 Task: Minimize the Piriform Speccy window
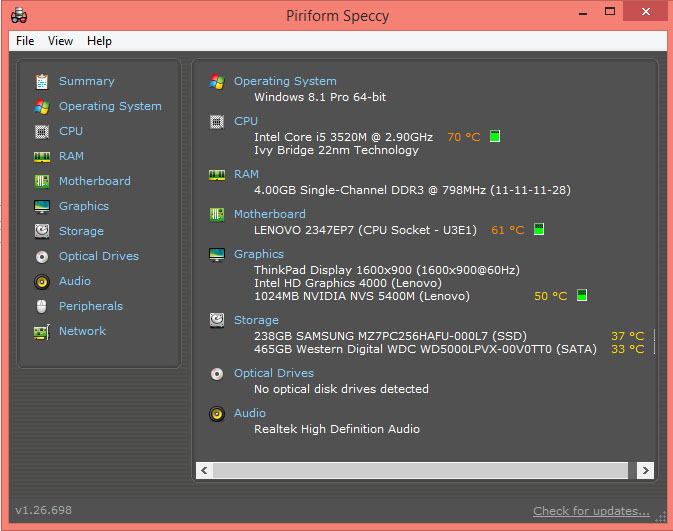[583, 12]
